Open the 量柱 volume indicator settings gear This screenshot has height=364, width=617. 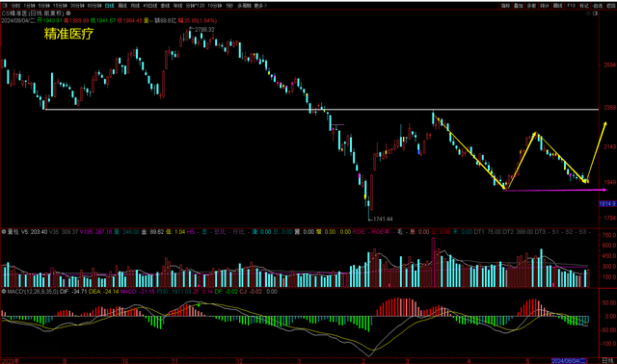4,232
